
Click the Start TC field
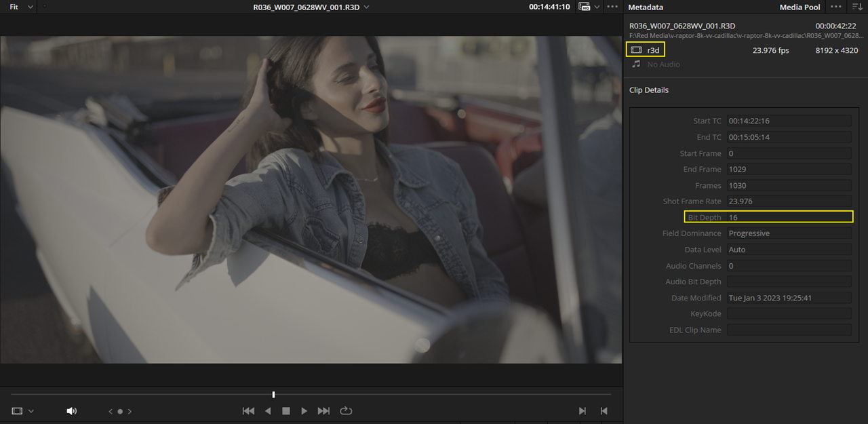789,121
